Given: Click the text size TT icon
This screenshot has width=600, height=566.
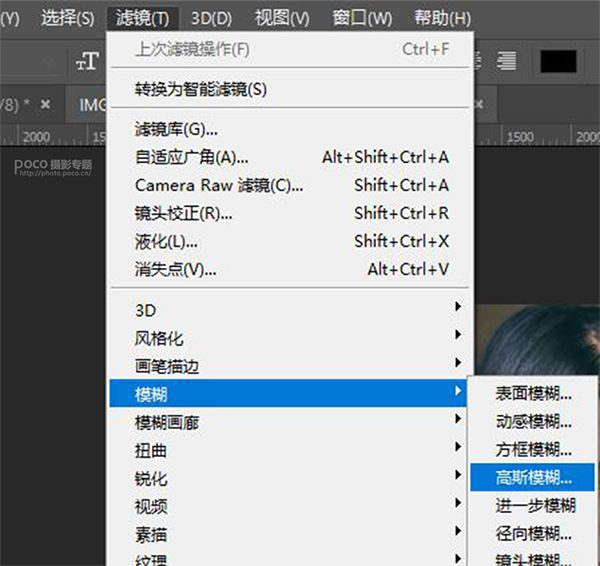Looking at the screenshot, I should click(x=88, y=61).
